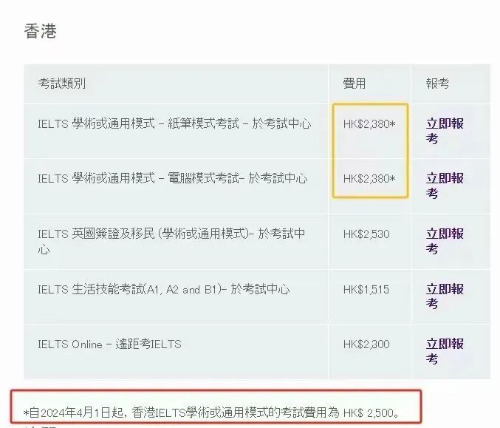
Task: Select IELTS Online – 遙距考IELTS text
Action: click(x=110, y=344)
